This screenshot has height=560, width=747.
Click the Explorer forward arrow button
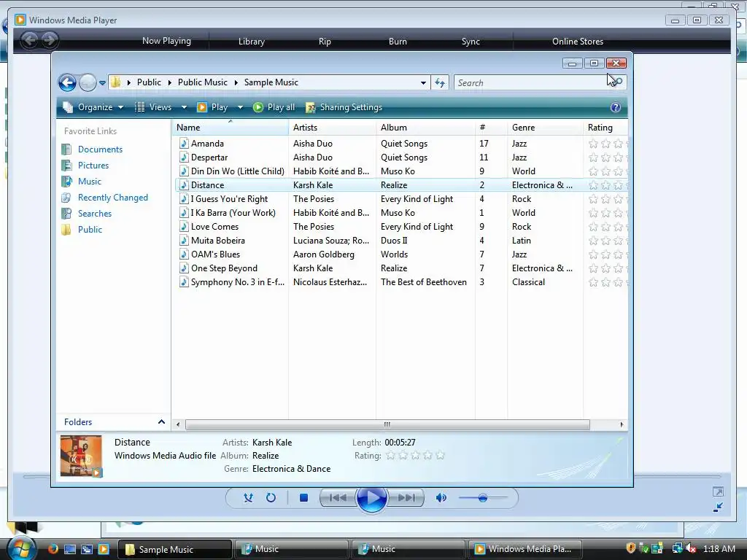tap(88, 82)
